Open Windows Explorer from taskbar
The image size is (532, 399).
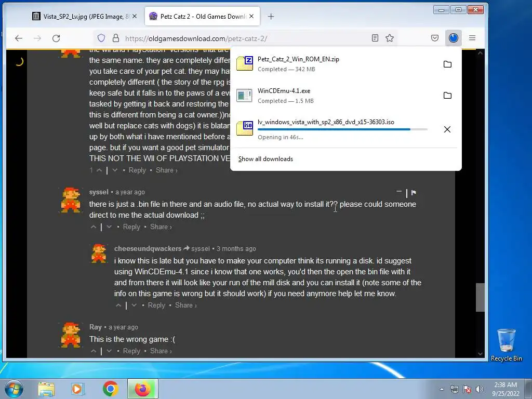[46, 389]
